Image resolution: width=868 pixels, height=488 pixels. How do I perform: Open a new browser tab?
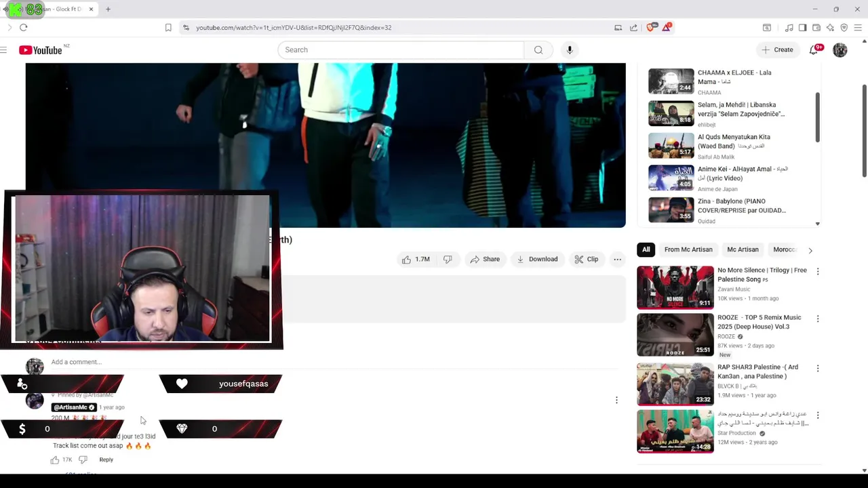108,9
